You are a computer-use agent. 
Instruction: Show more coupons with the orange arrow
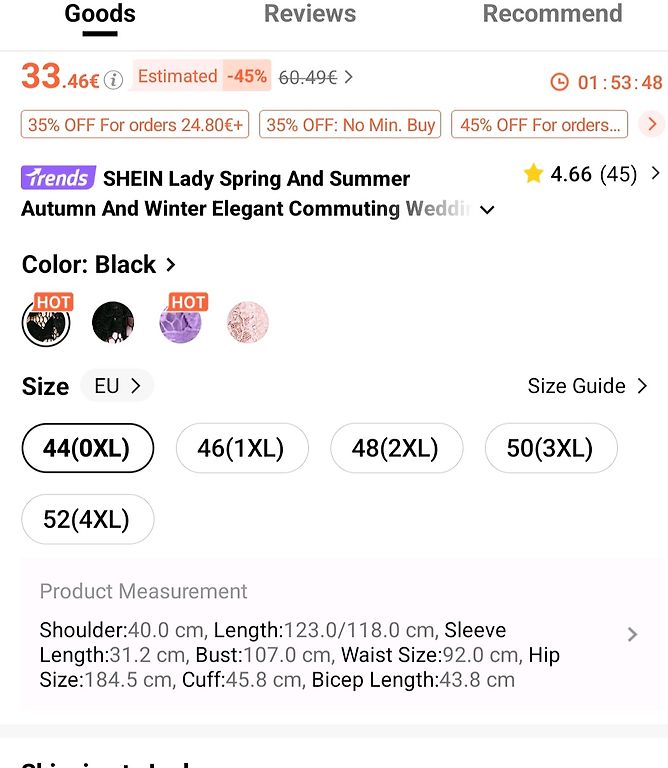[652, 124]
